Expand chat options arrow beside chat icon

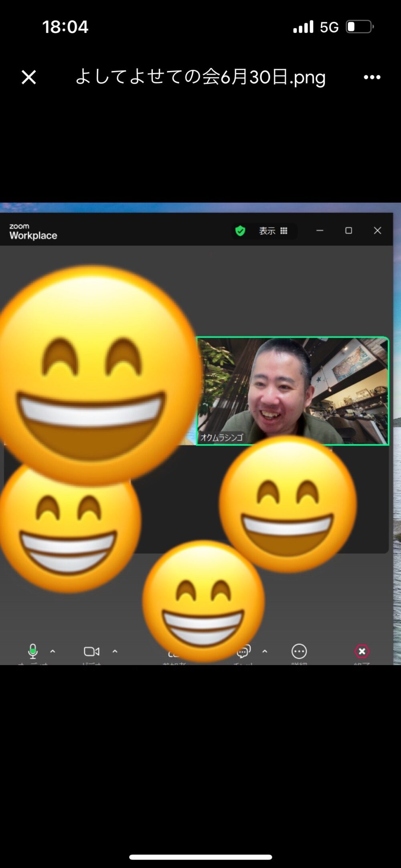coord(265,651)
